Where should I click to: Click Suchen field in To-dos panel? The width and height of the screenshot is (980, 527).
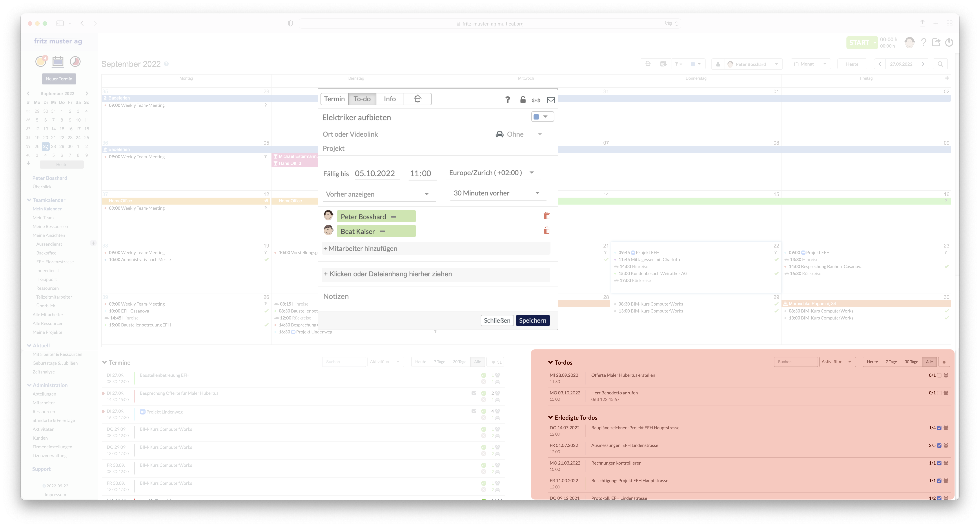(x=795, y=362)
